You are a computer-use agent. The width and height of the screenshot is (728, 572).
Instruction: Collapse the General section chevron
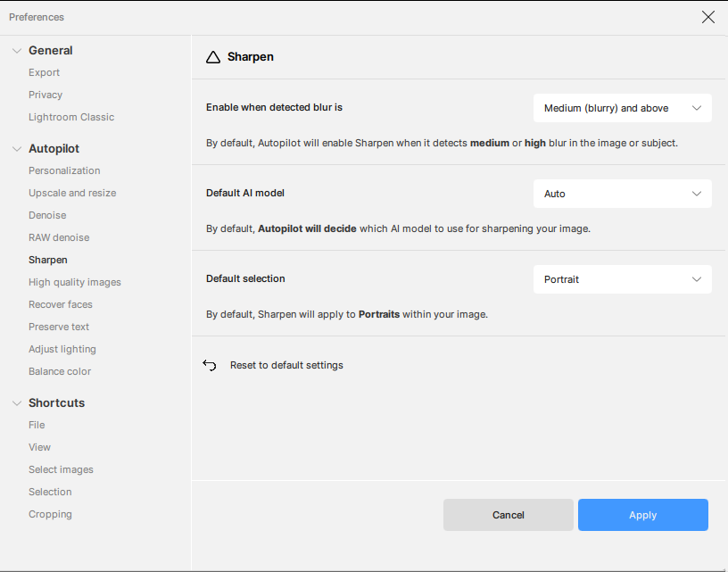coord(16,51)
